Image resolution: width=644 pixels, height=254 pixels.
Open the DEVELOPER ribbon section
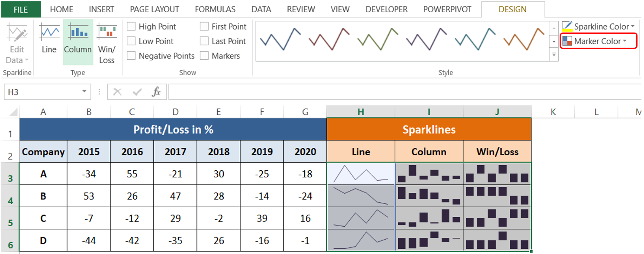(386, 9)
